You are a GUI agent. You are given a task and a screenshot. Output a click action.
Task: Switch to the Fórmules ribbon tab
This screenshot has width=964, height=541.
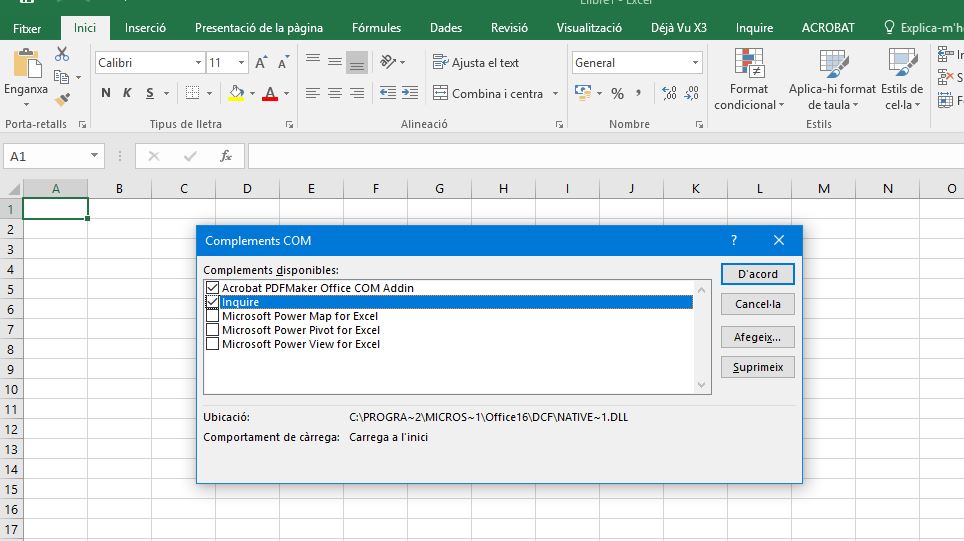[376, 28]
